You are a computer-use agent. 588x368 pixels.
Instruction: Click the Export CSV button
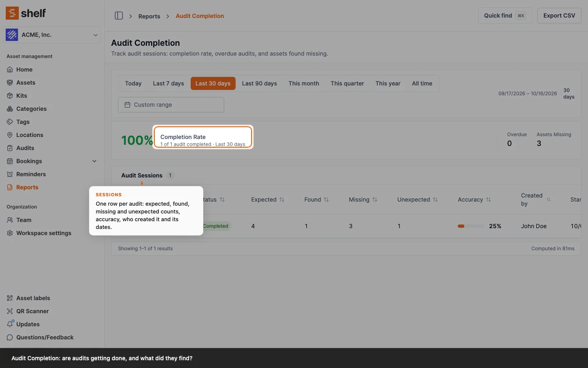coord(559,16)
